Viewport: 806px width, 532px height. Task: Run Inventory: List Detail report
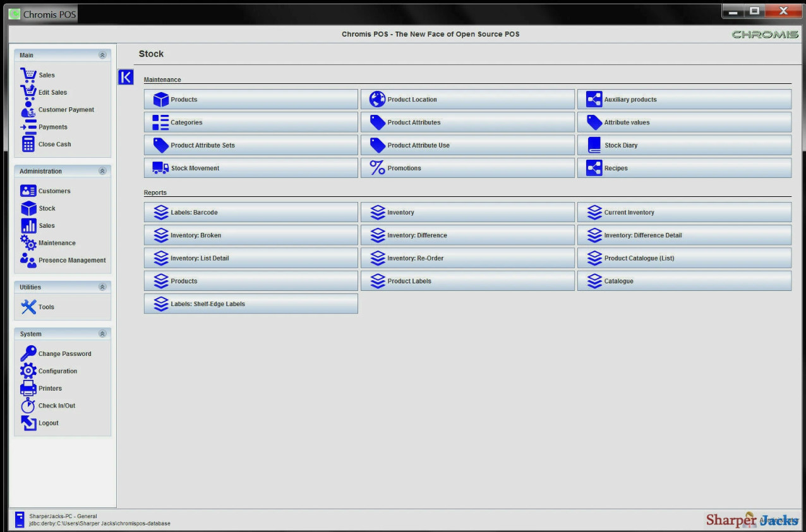(x=251, y=258)
